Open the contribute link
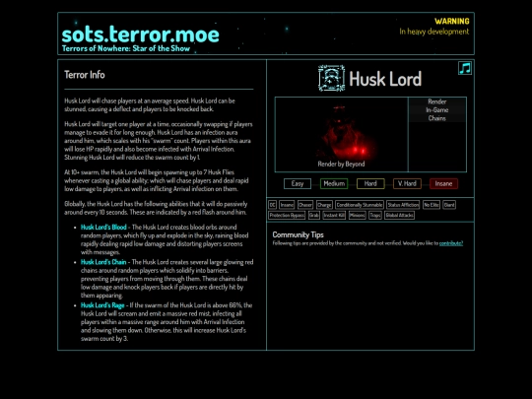532x399 pixels. (x=451, y=243)
